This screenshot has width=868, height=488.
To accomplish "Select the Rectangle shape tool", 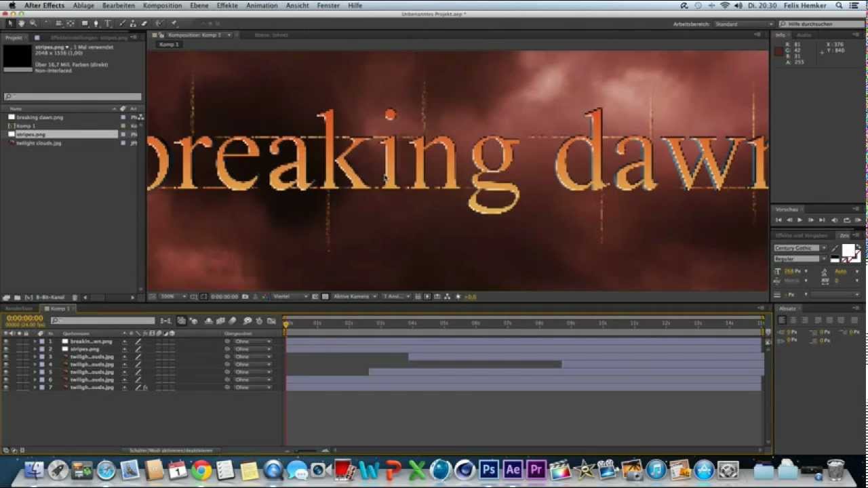I will point(85,23).
